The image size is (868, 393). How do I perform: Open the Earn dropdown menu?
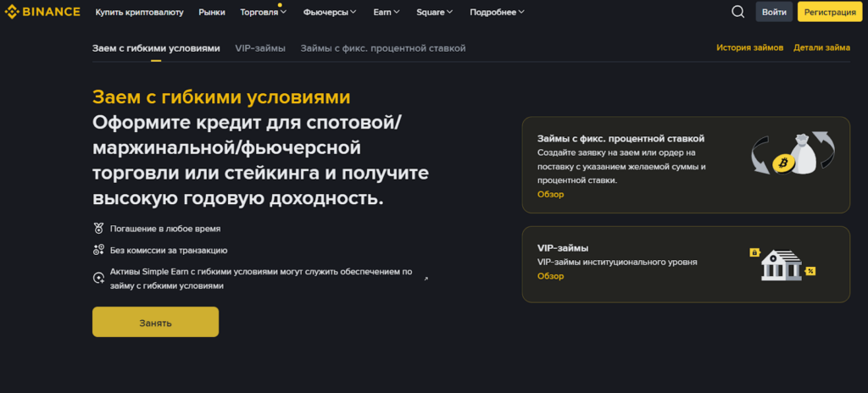pyautogui.click(x=387, y=13)
